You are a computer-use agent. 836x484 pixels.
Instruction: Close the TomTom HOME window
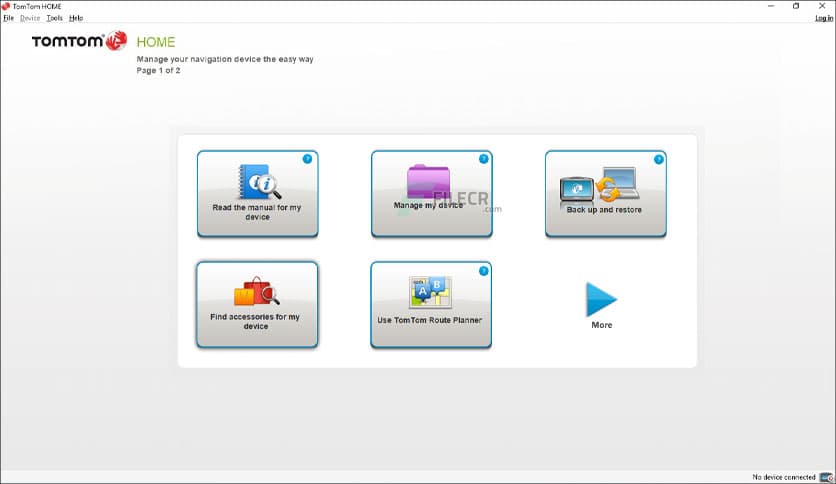pyautogui.click(x=822, y=6)
